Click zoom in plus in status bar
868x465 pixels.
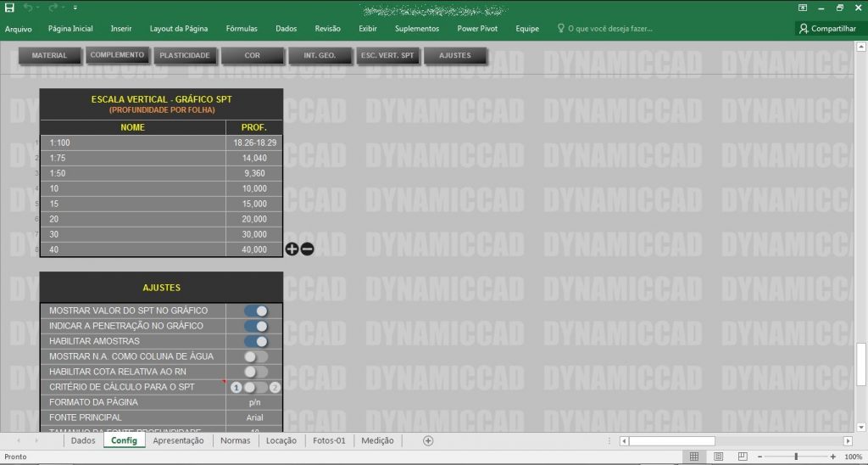833,457
